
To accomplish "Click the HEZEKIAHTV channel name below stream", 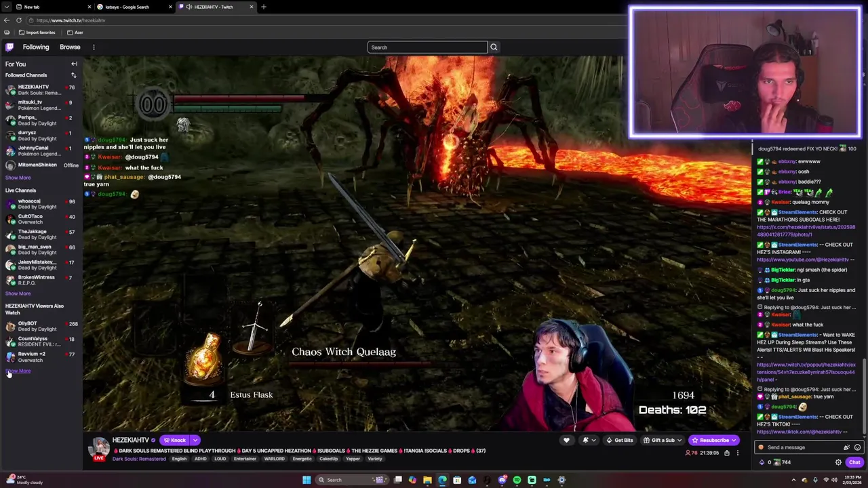I will click(x=130, y=441).
